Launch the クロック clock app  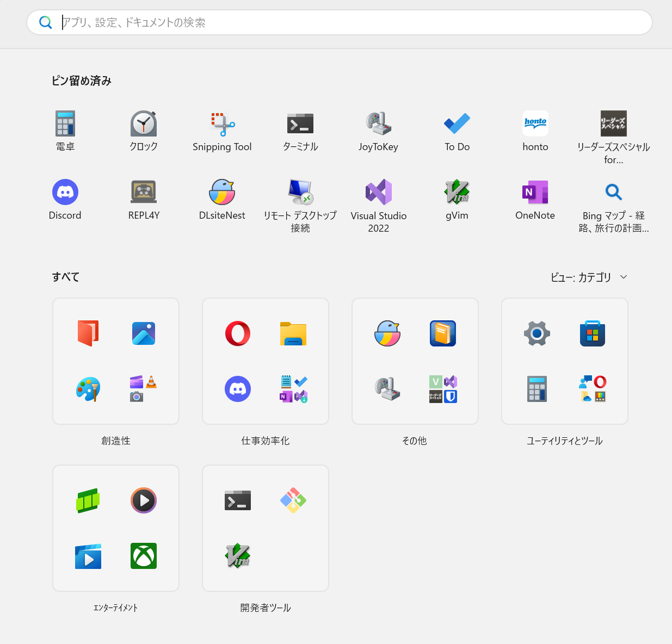click(x=144, y=131)
